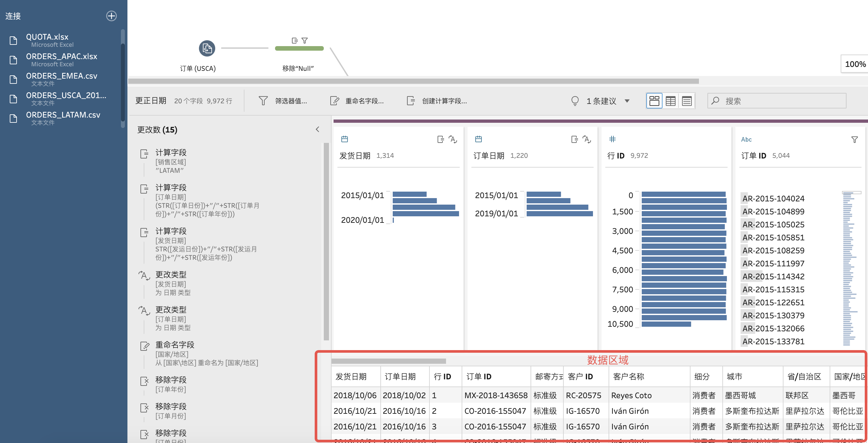The image size is (868, 443).
Task: Click the 行 ID field name heading
Action: point(616,156)
